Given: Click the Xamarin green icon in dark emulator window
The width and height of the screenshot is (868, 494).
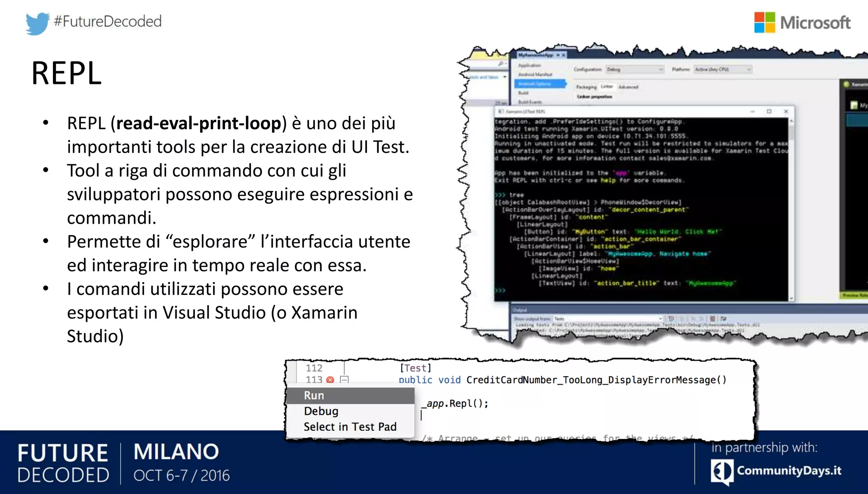Looking at the screenshot, I should point(846,84).
